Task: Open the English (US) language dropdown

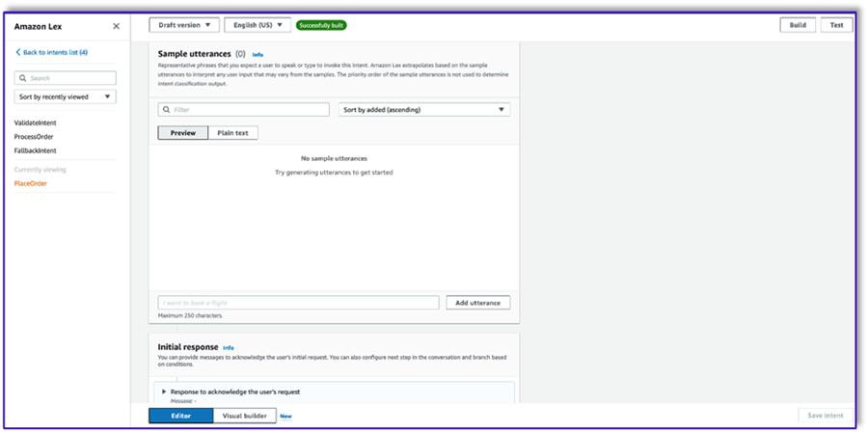Action: pyautogui.click(x=258, y=25)
